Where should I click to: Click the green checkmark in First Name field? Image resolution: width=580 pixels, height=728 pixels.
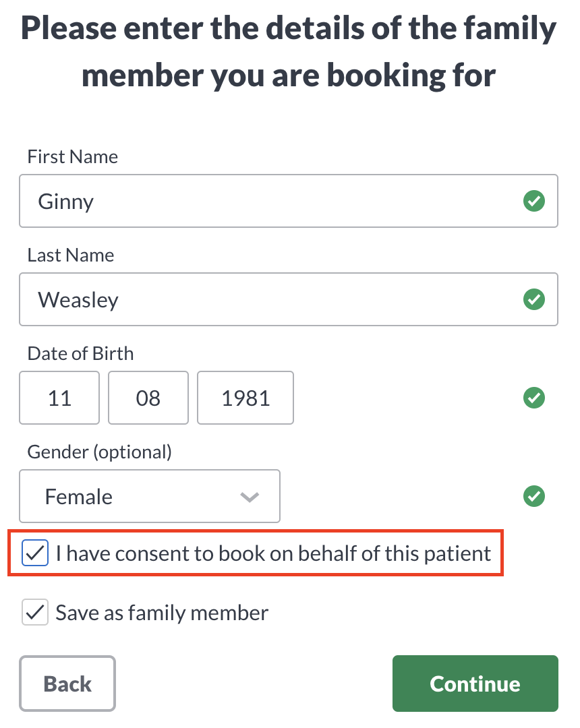pyautogui.click(x=534, y=201)
